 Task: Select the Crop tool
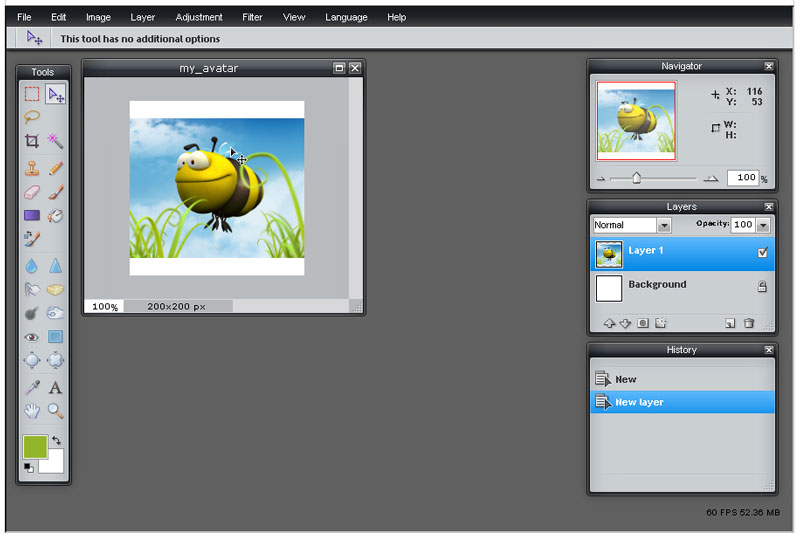(32, 141)
